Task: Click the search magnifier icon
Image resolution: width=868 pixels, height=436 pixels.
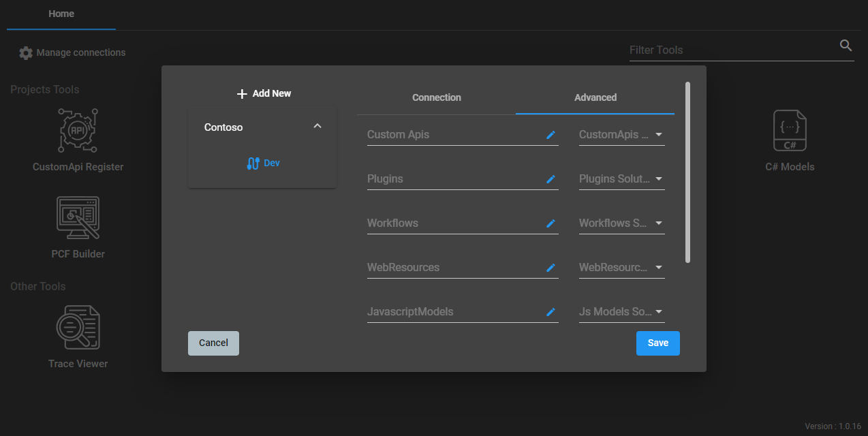Action: (x=846, y=46)
